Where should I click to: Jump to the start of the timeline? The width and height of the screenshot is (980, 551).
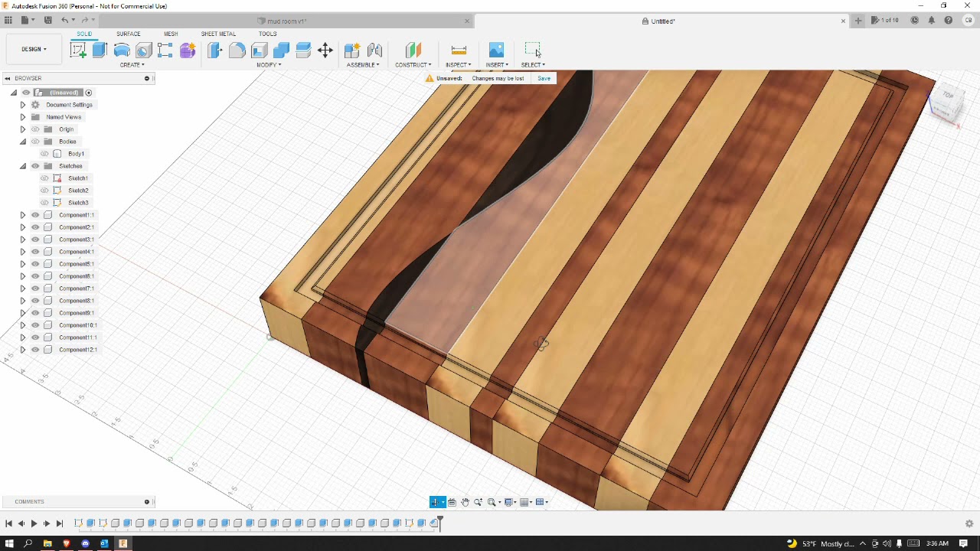pos(8,523)
